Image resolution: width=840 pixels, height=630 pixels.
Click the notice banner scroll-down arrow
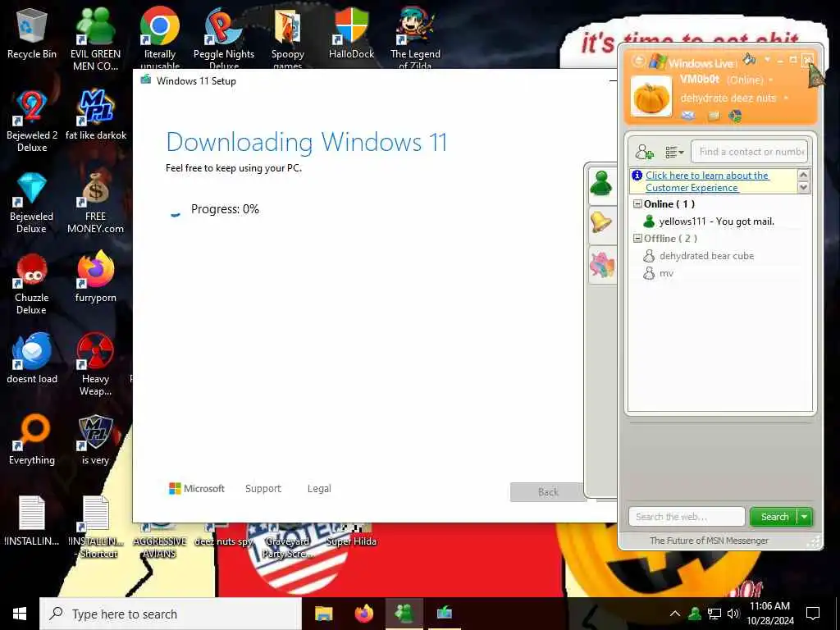[x=803, y=187]
